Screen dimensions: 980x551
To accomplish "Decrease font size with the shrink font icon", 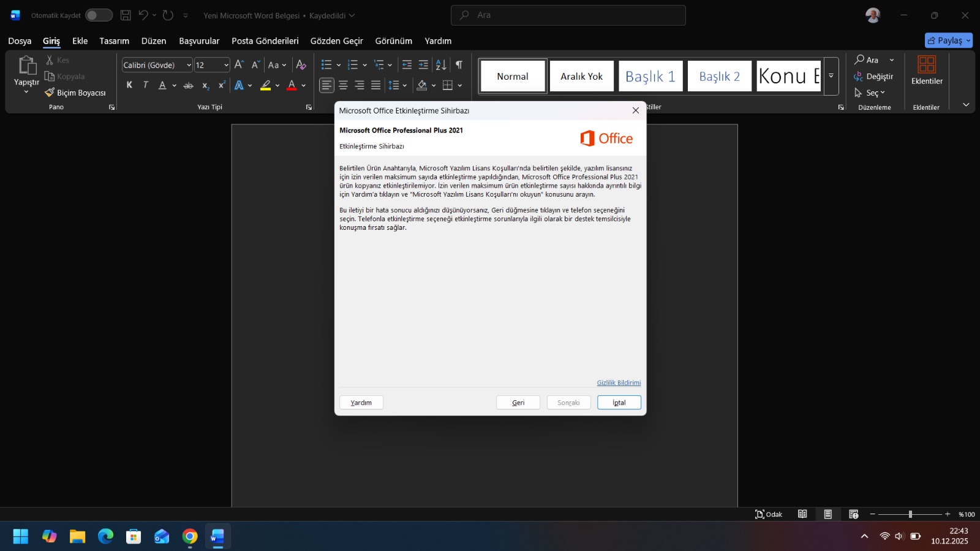I will point(256,64).
